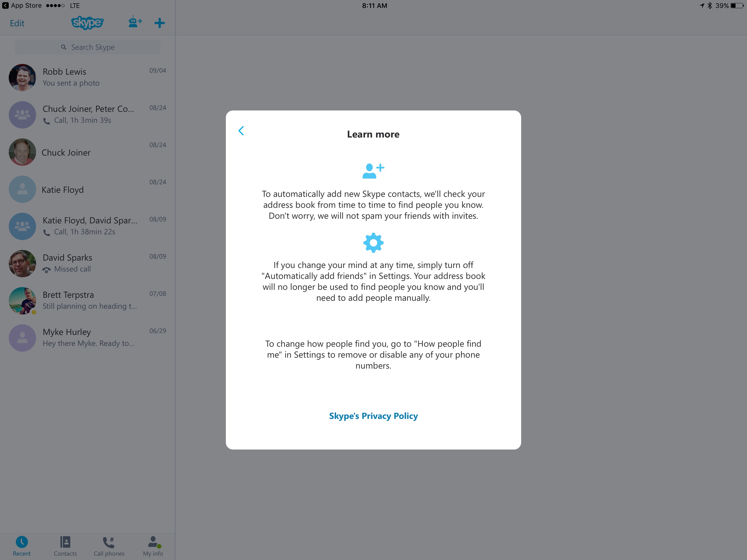The height and width of the screenshot is (560, 747).
Task: Tap the add bot icon in the toolbar
Action: (135, 22)
